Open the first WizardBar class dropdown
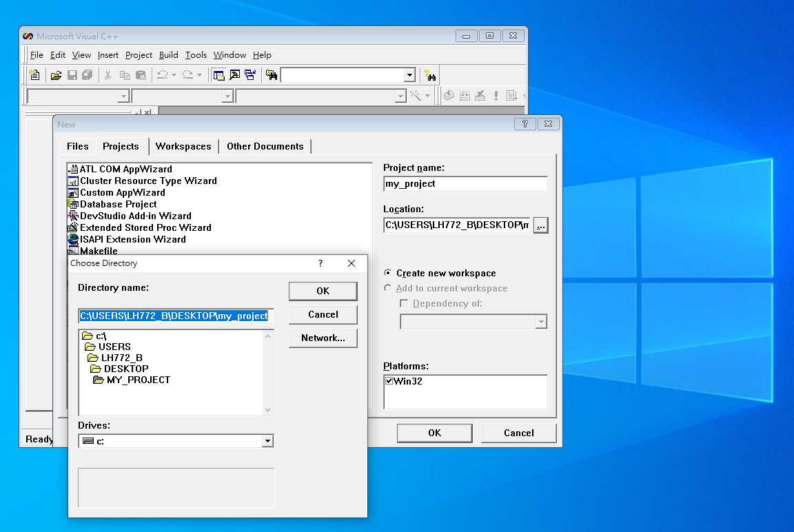 [123, 96]
